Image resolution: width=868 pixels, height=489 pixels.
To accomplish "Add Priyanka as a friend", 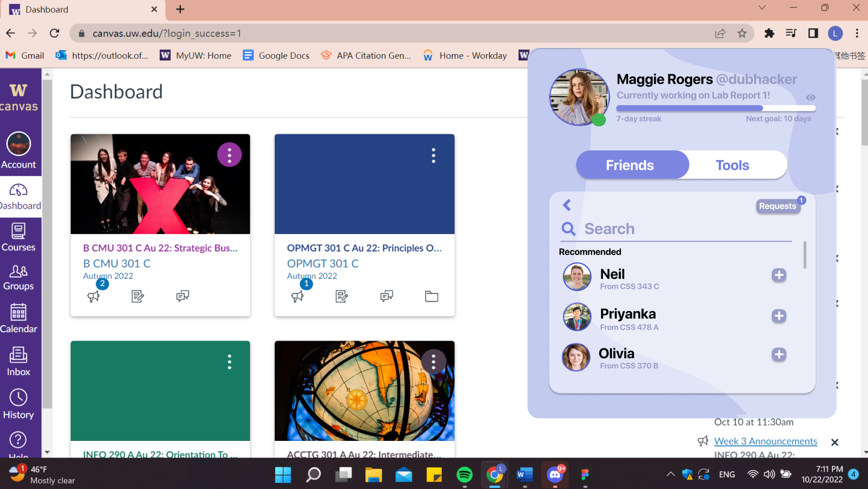I will pos(779,316).
